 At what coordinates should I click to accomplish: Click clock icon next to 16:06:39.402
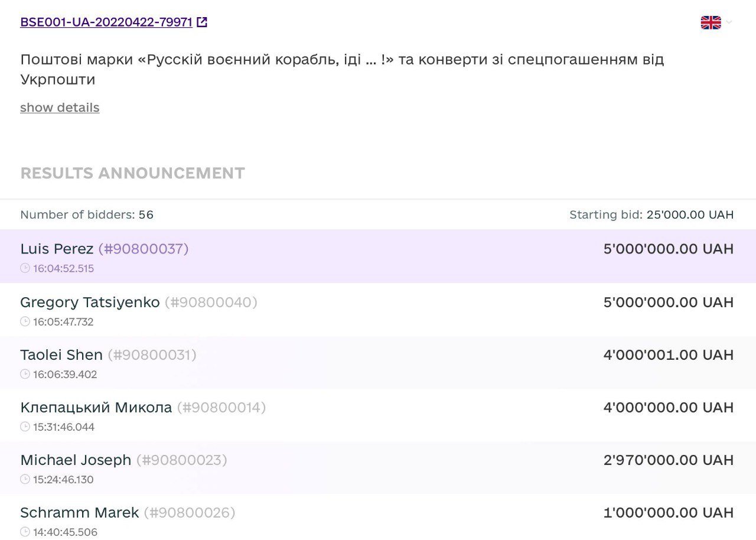(25, 375)
